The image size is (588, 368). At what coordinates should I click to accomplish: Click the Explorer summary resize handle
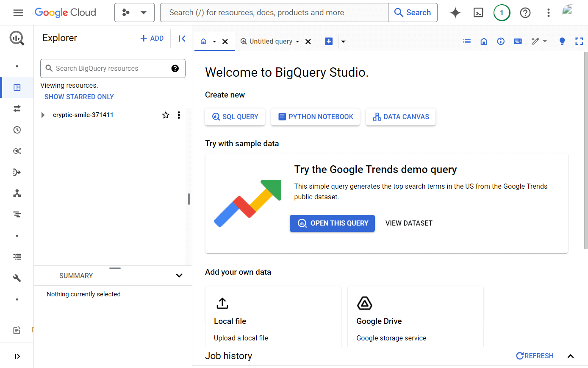pos(115,268)
